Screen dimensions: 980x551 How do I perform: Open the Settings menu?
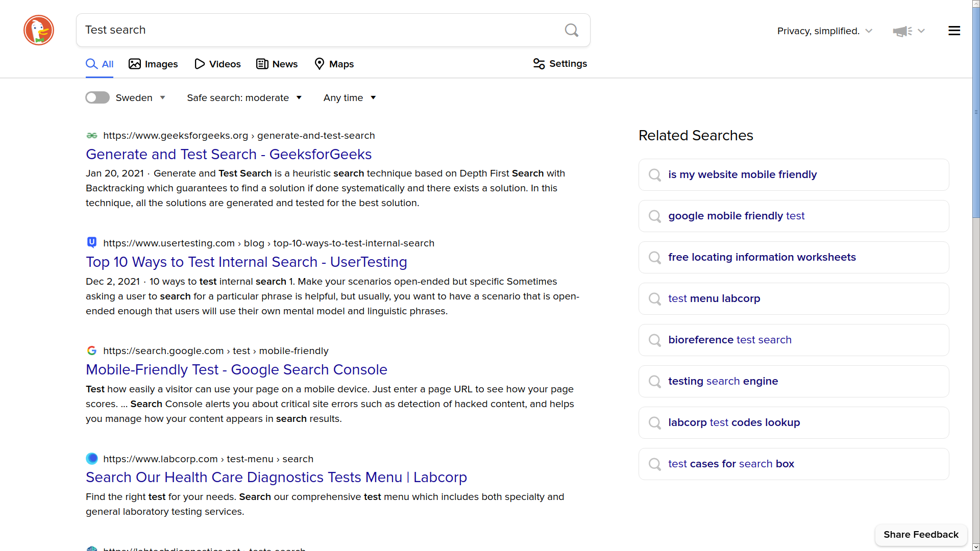[x=560, y=64]
